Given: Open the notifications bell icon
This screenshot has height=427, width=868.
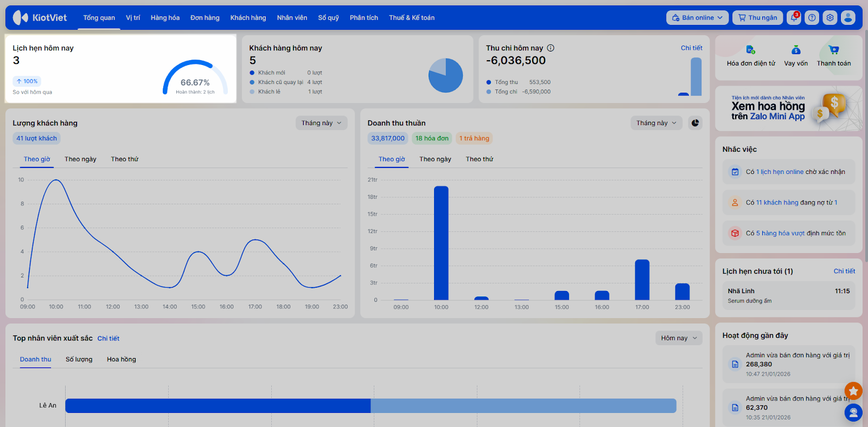Looking at the screenshot, I should (x=794, y=18).
